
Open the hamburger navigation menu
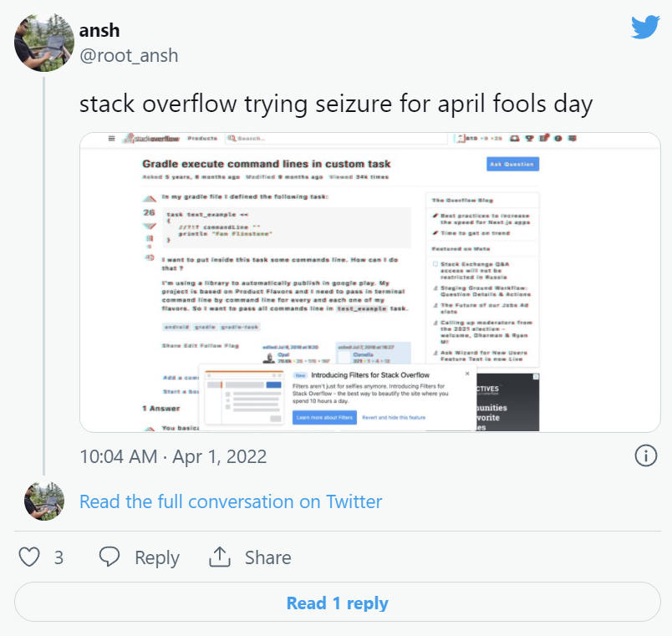point(110,138)
